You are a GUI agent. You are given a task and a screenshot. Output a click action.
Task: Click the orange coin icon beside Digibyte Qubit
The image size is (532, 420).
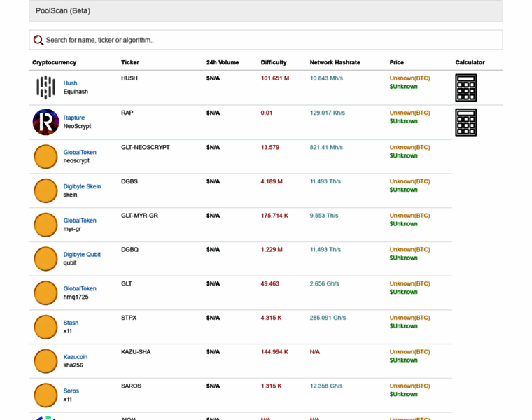point(45,259)
